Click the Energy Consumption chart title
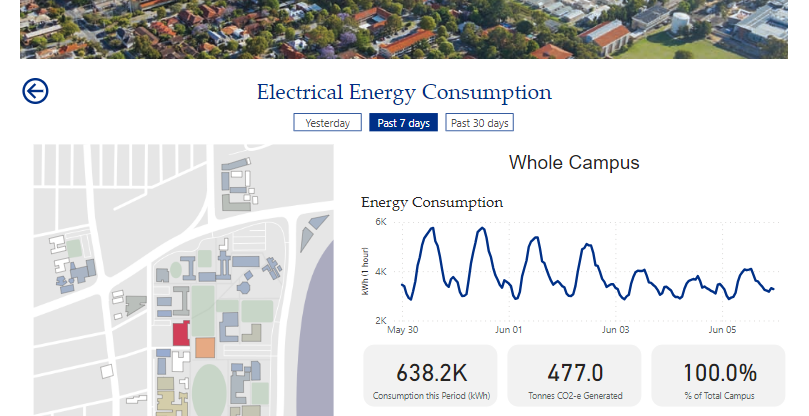809x416 pixels. coord(432,202)
